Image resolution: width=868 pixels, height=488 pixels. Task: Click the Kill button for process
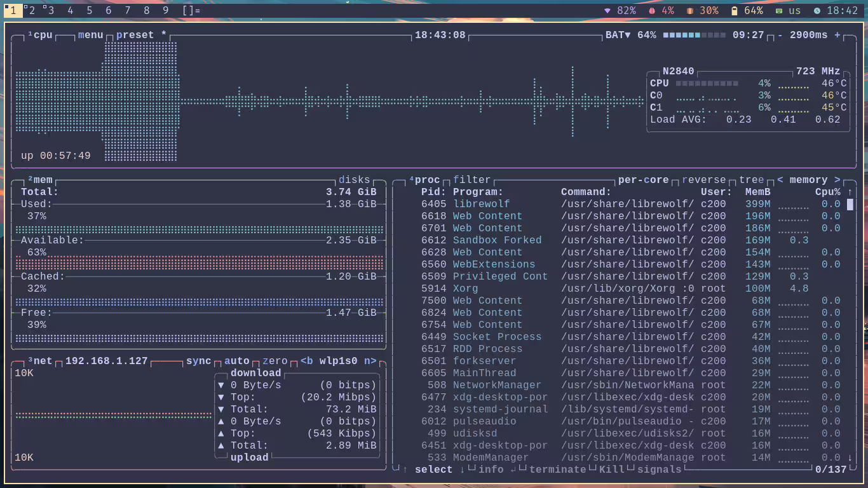611,470
